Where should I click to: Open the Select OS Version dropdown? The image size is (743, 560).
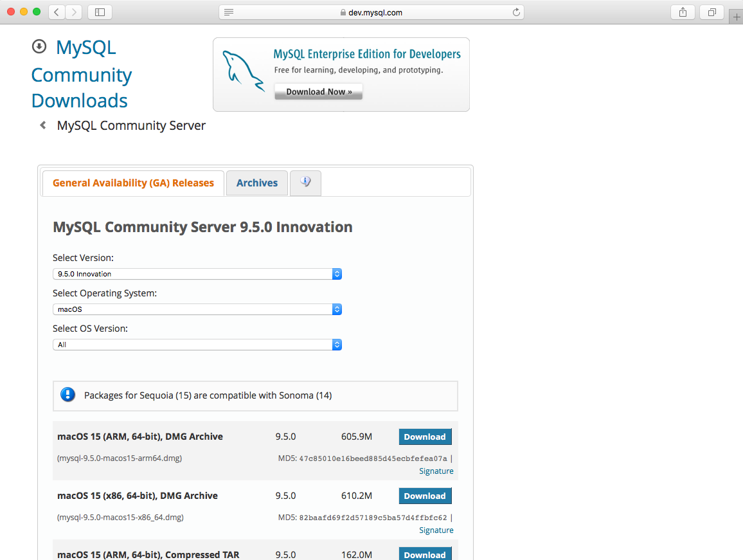(x=197, y=345)
